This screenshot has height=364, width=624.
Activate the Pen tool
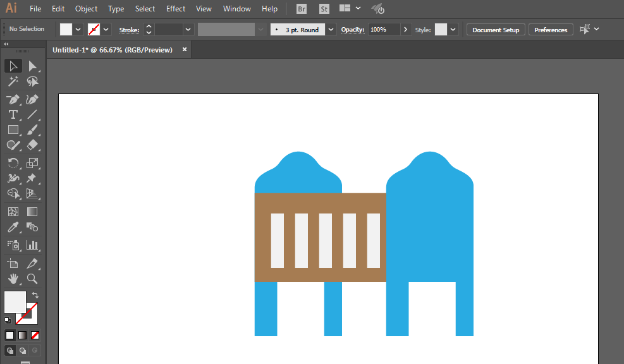[13, 99]
